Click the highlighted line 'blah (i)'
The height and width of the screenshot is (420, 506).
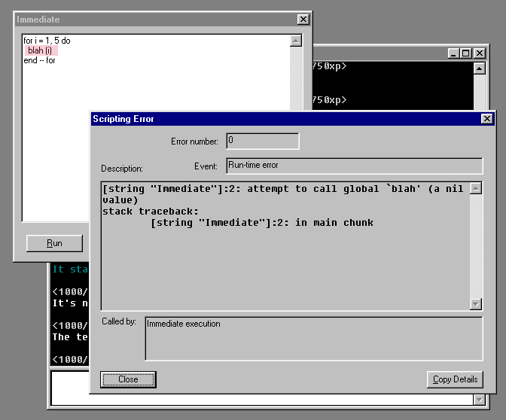coord(41,50)
